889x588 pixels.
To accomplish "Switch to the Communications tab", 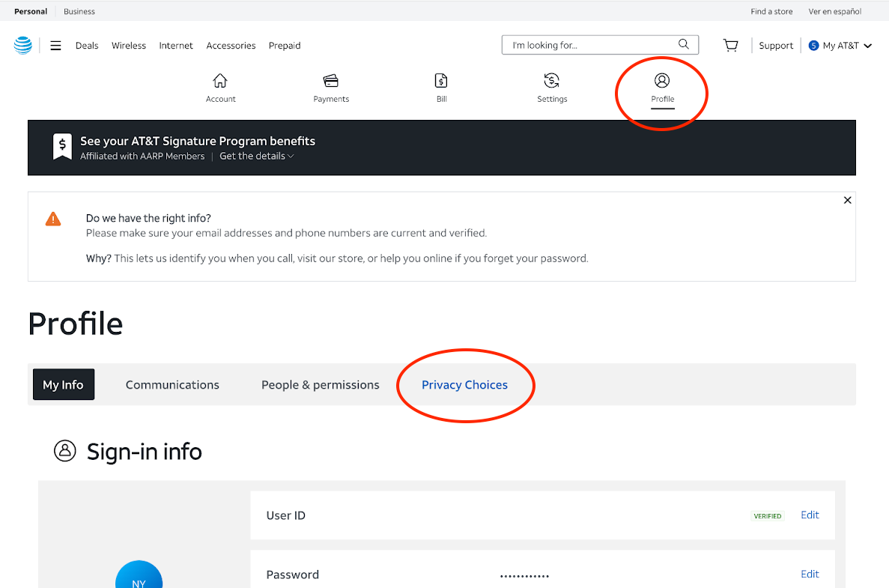I will pos(172,384).
